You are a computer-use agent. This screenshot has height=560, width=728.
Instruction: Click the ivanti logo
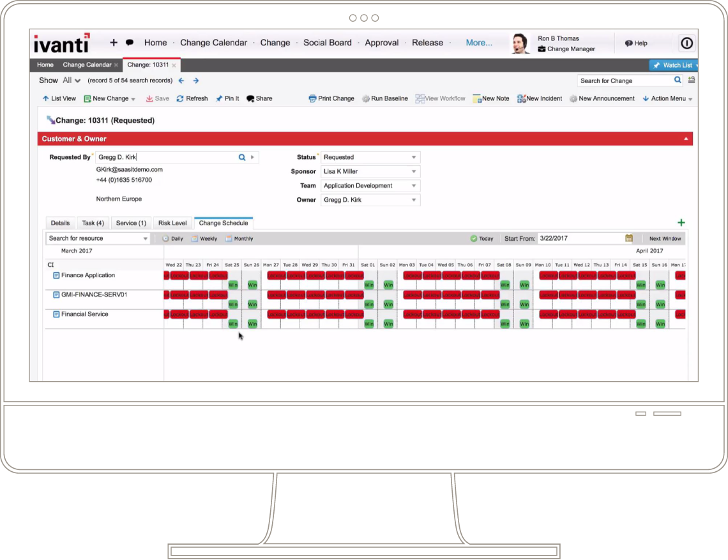pos(62,43)
